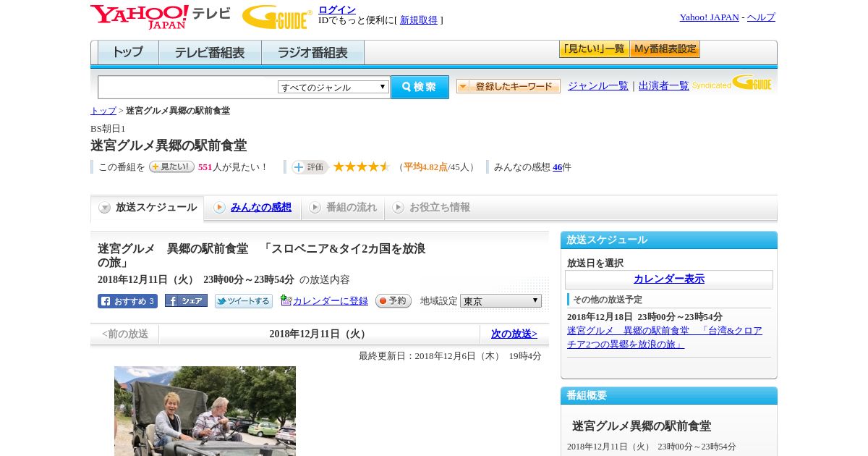Open the すべてのジャンル genre dropdown

333,87
